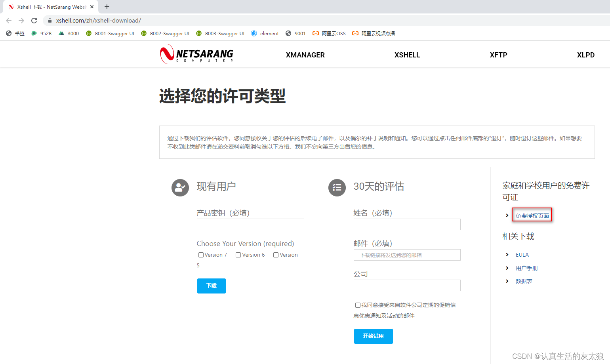
Task: Open the element bookmark
Action: (265, 34)
